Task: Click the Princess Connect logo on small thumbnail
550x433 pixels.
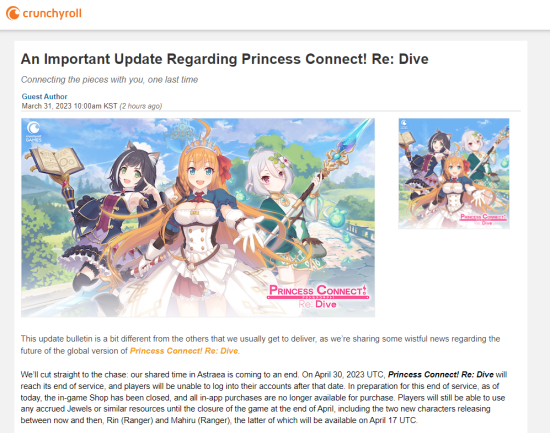Action: coord(483,219)
